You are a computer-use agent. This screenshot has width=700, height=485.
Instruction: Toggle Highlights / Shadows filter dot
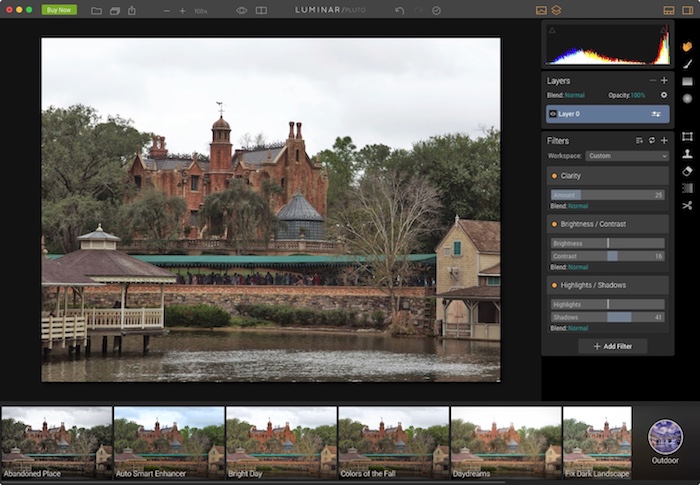[x=554, y=285]
